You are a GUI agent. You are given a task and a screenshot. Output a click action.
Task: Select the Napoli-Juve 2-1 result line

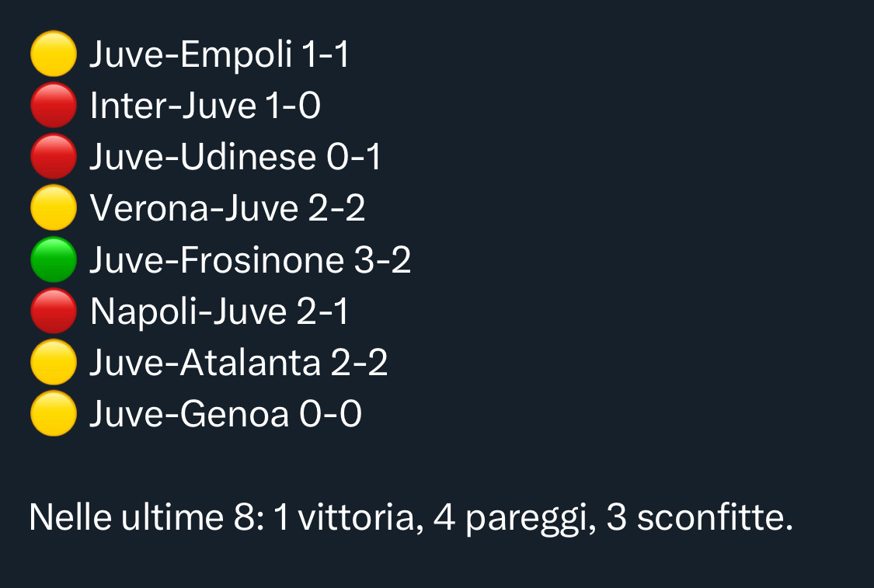click(x=219, y=311)
